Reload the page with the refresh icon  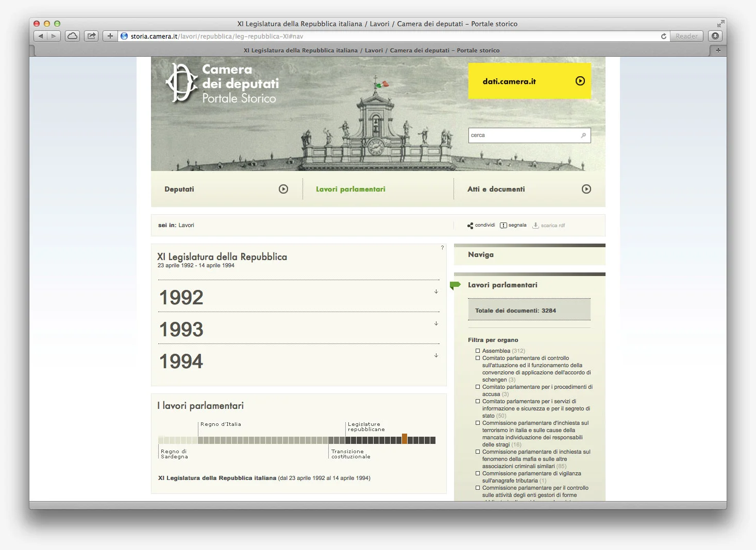point(664,36)
